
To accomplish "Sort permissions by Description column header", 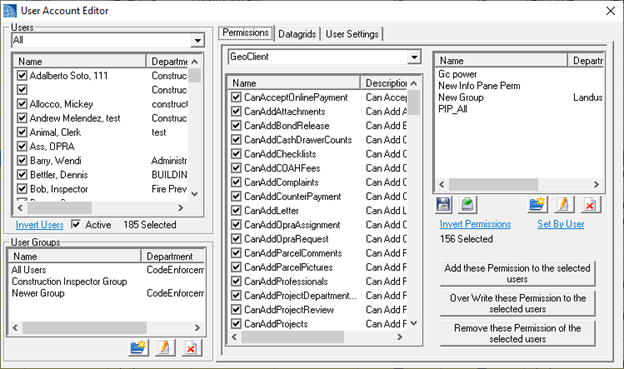I will tap(384, 83).
